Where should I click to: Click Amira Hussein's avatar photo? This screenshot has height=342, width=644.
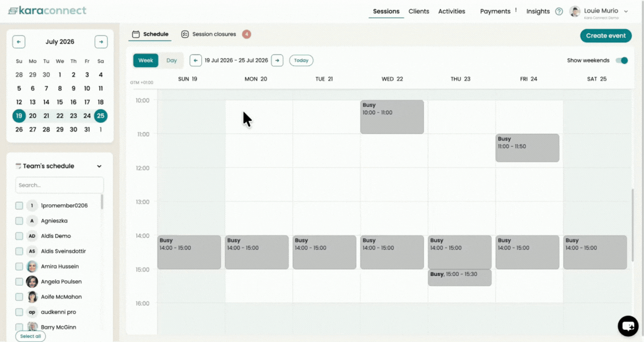[32, 267]
